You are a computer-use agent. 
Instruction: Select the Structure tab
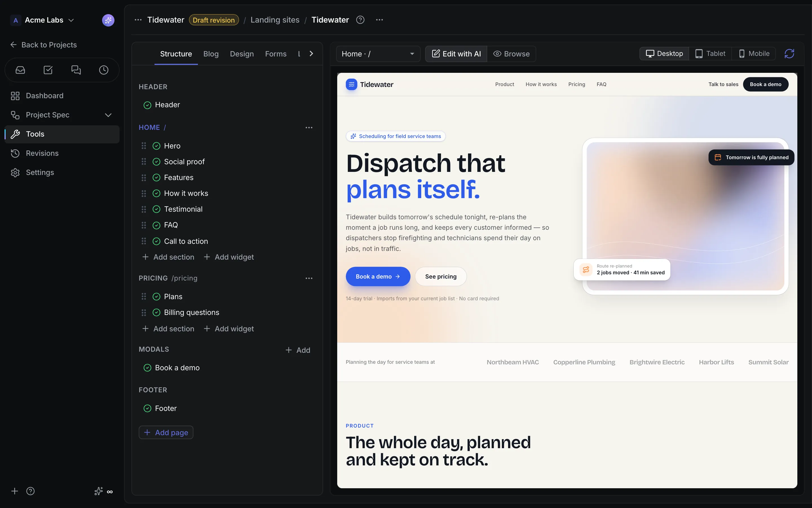(x=176, y=54)
